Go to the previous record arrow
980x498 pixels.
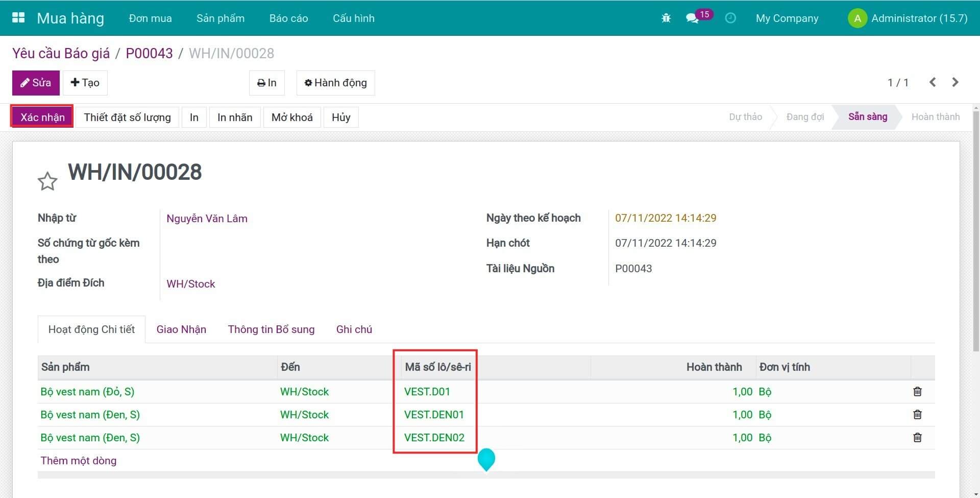tap(933, 82)
